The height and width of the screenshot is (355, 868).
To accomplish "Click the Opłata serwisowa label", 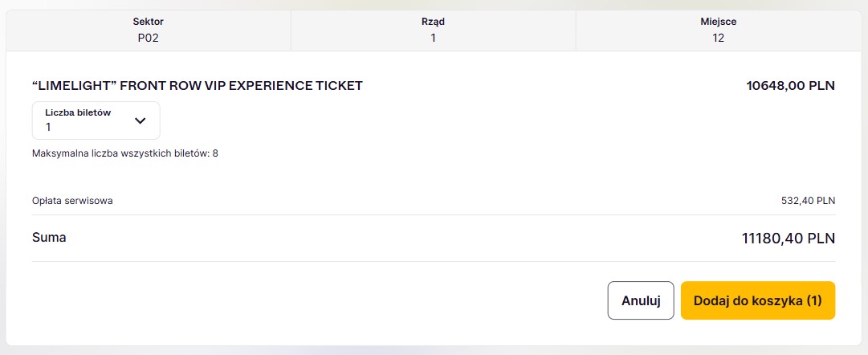I will [72, 201].
